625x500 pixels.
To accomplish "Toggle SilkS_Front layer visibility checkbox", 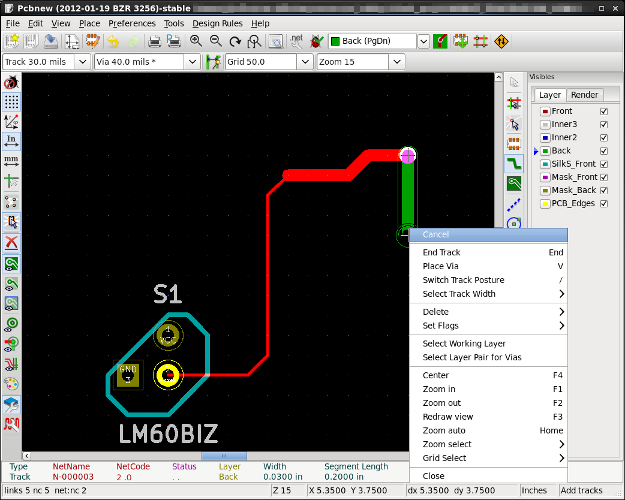I will click(604, 164).
